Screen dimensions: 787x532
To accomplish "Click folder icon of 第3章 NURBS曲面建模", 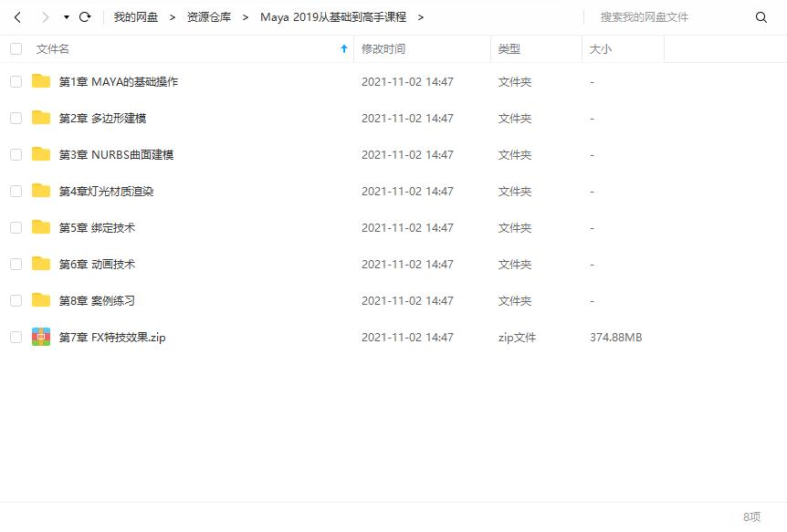I will pyautogui.click(x=41, y=154).
